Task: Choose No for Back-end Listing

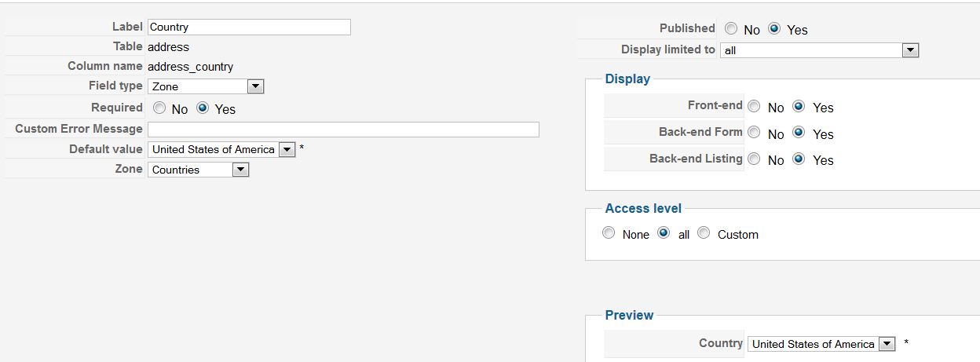Action: click(754, 159)
